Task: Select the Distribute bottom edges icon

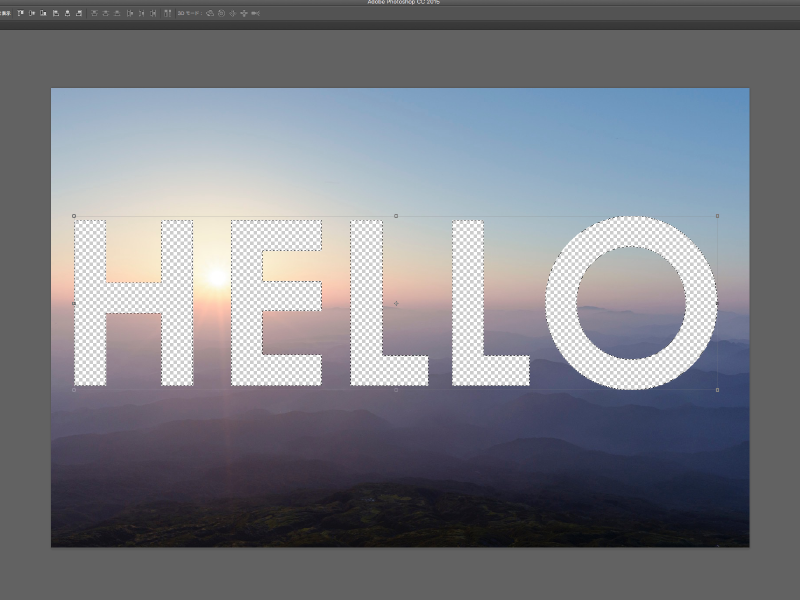Action: [x=119, y=13]
